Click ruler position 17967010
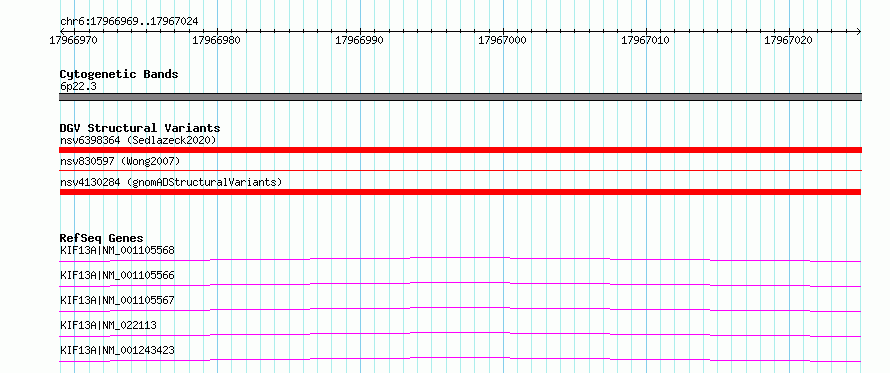The height and width of the screenshot is (373, 890). pos(645,40)
